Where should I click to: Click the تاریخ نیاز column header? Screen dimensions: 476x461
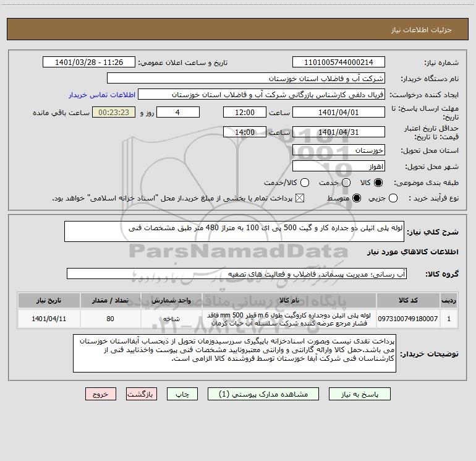[x=49, y=301]
